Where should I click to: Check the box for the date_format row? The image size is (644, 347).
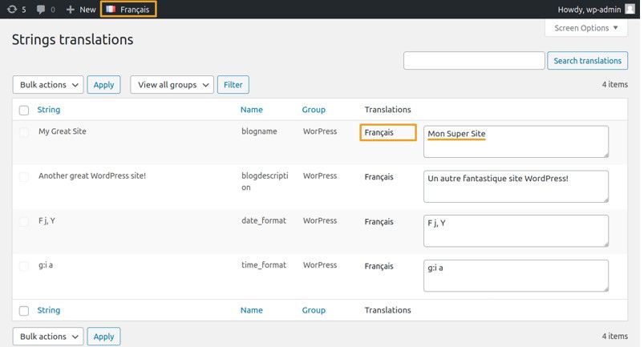click(x=24, y=221)
